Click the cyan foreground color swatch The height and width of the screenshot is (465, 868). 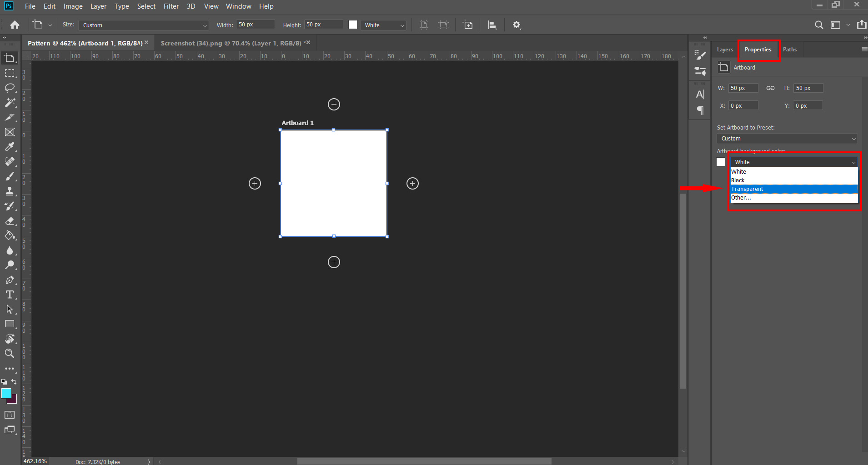pos(6,393)
